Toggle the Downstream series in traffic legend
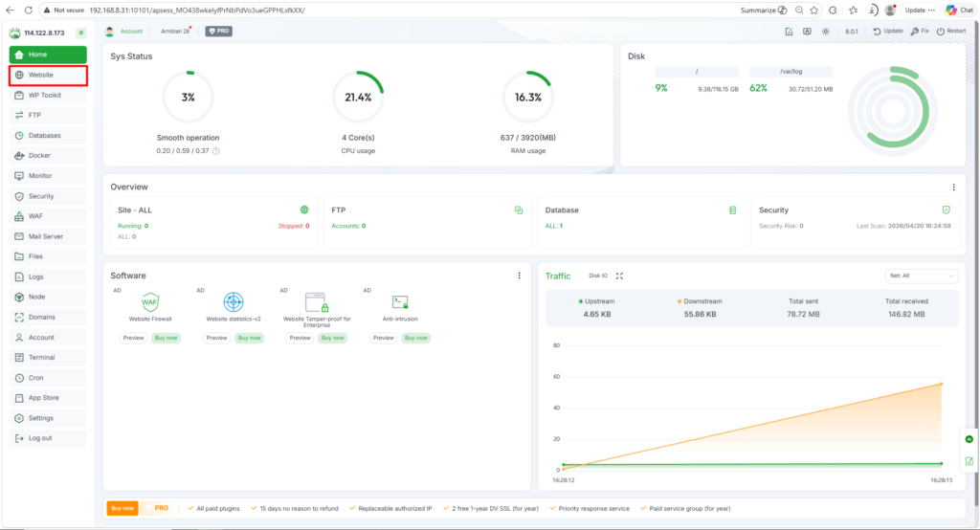980x530 pixels. (702, 301)
